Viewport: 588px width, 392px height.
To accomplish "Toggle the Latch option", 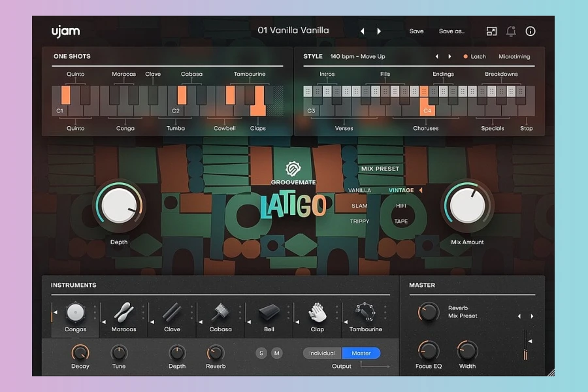I will point(474,57).
